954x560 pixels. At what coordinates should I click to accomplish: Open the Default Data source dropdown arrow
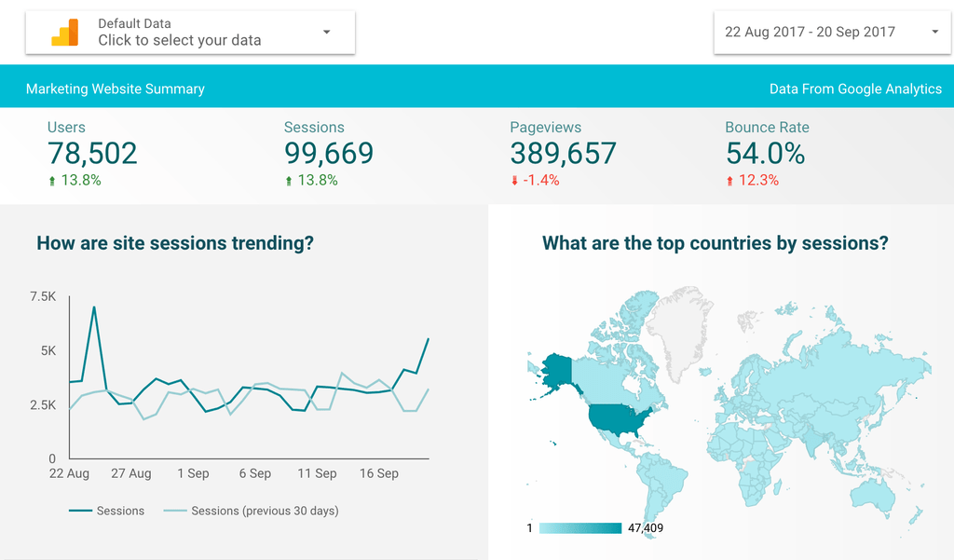click(327, 32)
